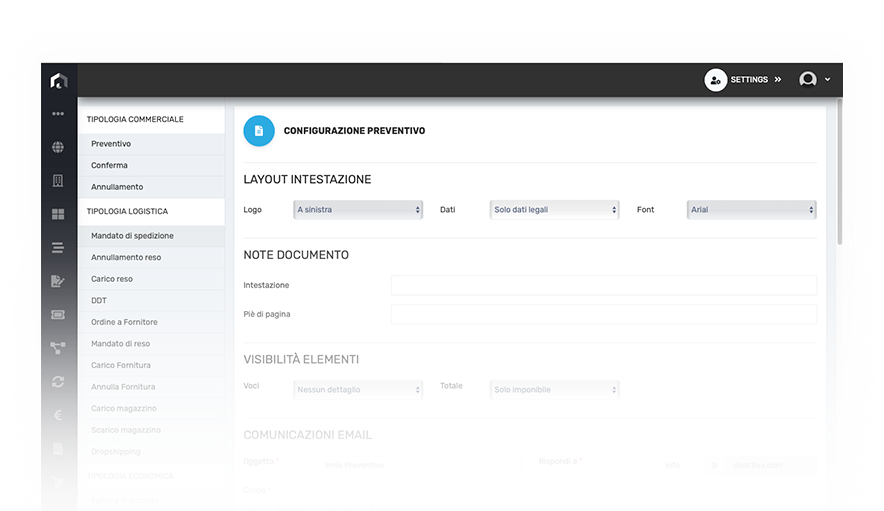This screenshot has height=511, width=884.
Task: Click the VISIBILITÀ ELEMENTI heading
Action: point(301,359)
